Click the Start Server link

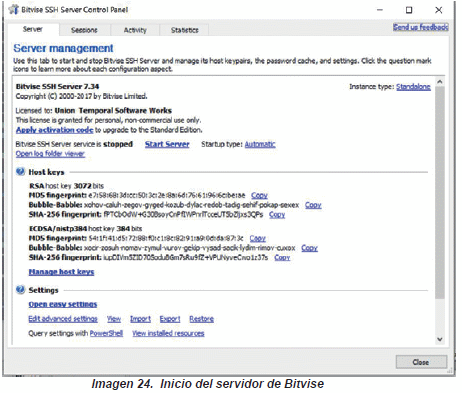[167, 144]
